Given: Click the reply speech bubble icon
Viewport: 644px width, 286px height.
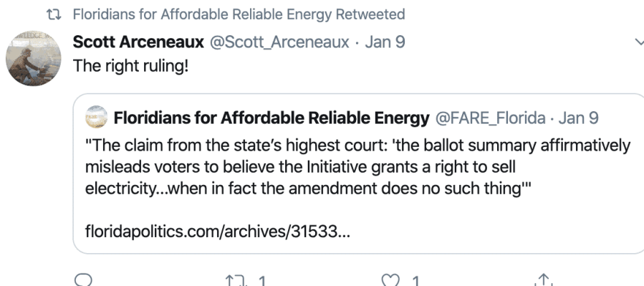Looking at the screenshot, I should (85, 280).
